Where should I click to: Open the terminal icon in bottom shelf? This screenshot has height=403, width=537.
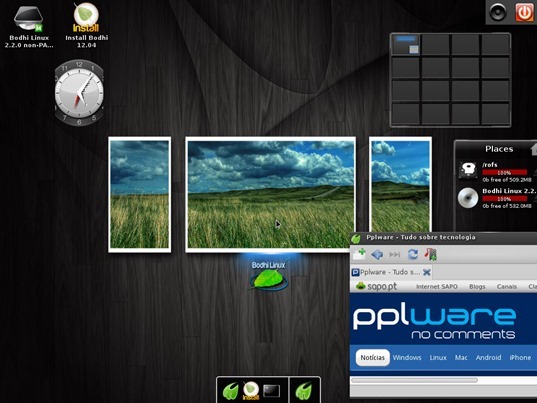272,391
